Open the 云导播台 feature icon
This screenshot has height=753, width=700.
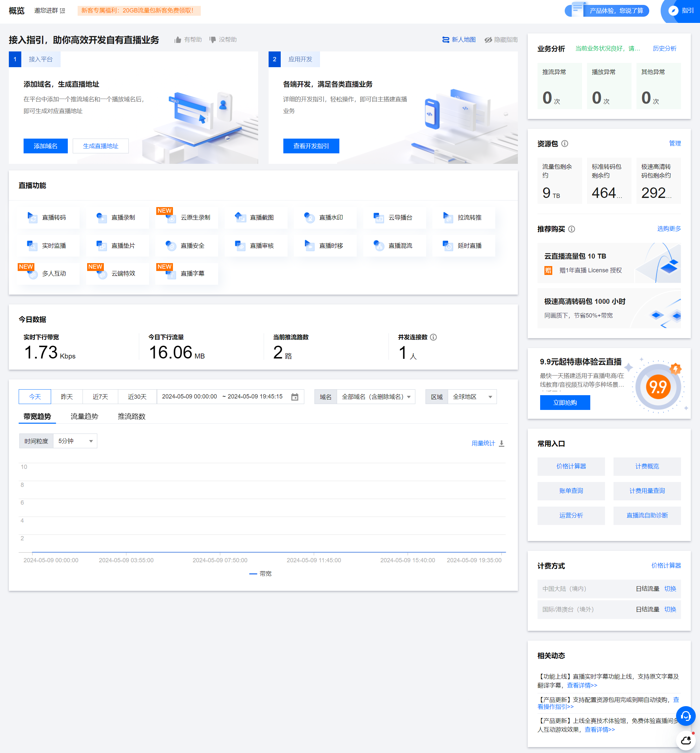[379, 218]
